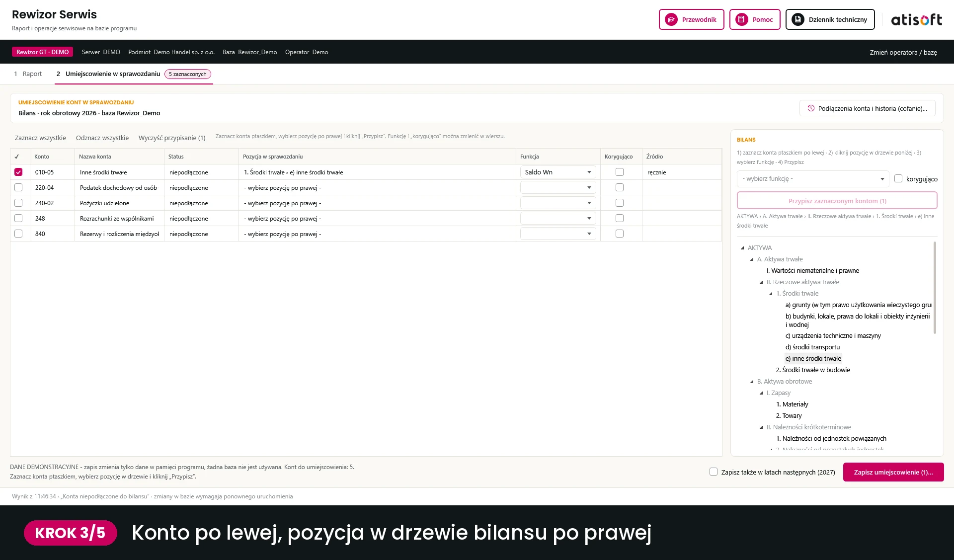Screen dimensions: 954x560
Task: Click the Pomoc book icon
Action: click(742, 19)
